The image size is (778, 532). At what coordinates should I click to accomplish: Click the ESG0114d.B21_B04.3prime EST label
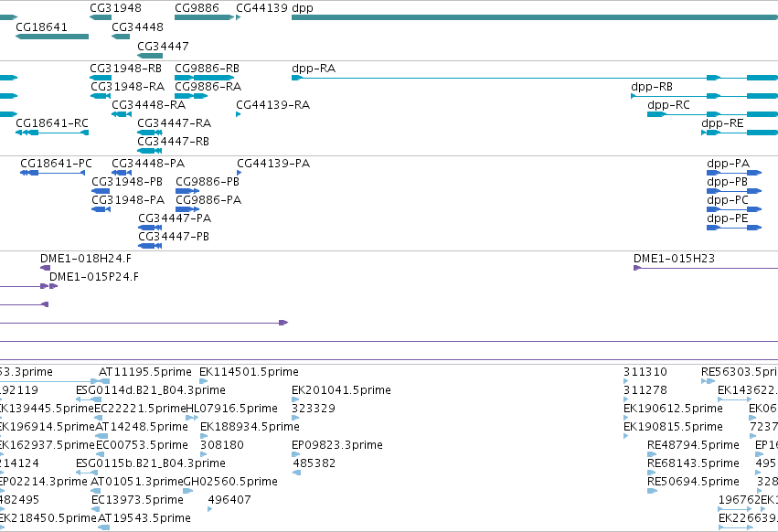pos(151,390)
